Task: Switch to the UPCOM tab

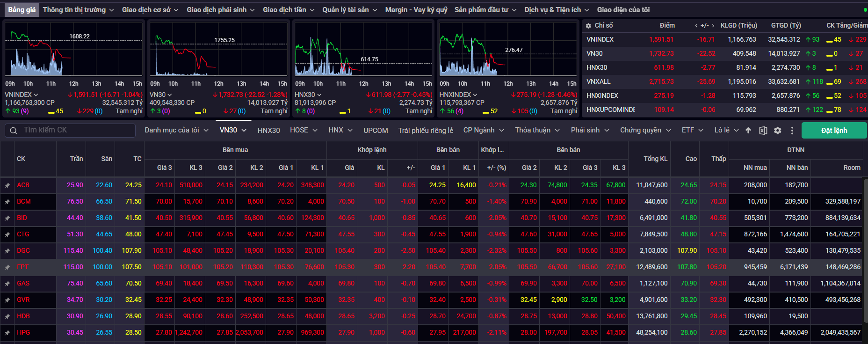Action: pos(376,131)
